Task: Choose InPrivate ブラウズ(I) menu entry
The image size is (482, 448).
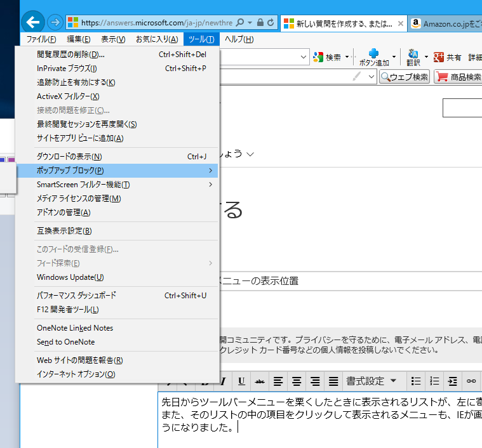Action: pos(117,69)
